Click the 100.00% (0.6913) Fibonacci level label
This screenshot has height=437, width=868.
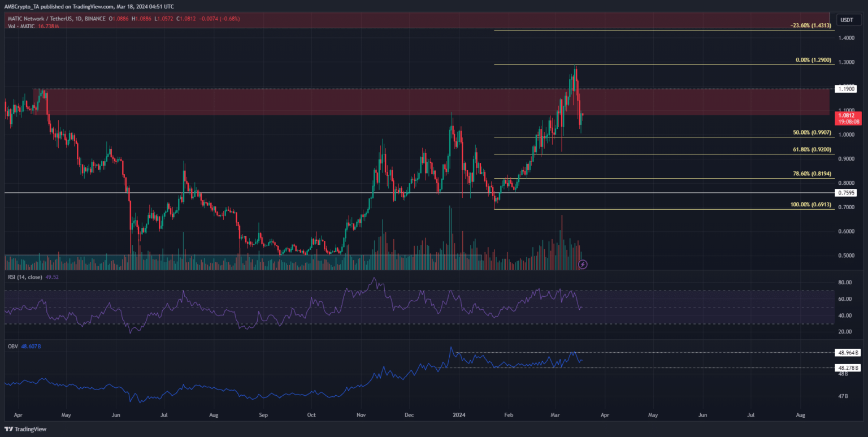[x=812, y=205]
